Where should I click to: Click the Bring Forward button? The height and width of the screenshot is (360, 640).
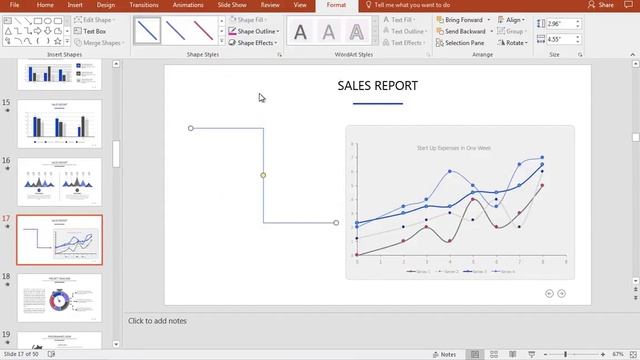(459, 20)
